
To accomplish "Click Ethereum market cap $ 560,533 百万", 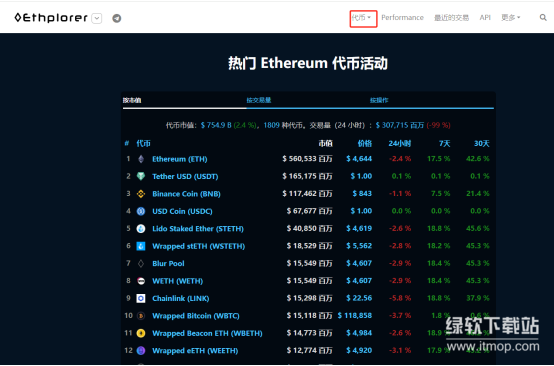I will [x=307, y=159].
